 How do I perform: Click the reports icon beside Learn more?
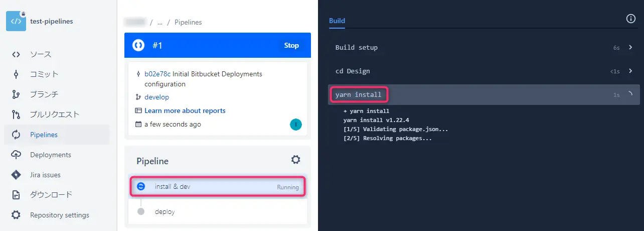coord(138,110)
